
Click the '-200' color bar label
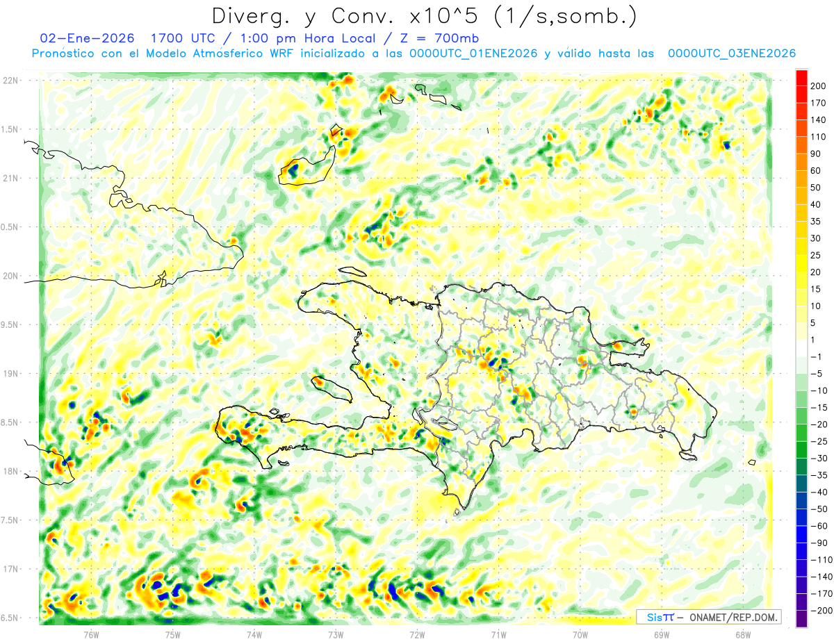coord(821,611)
